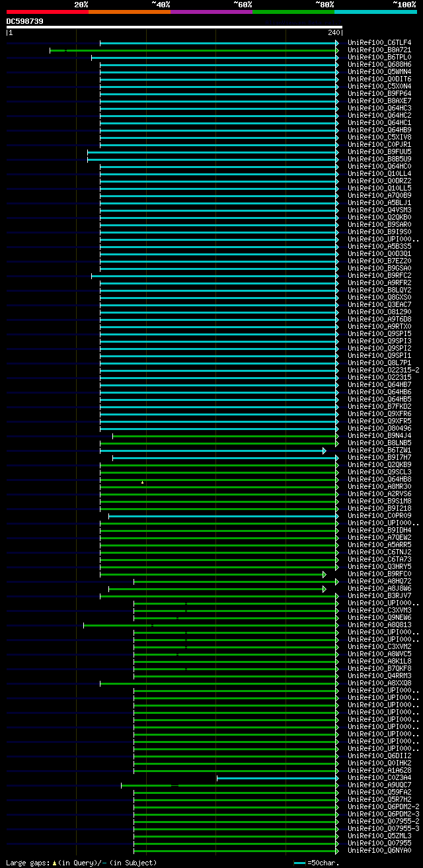
Task: Select the UniRef100_Q10LL4 label
Action: (379, 174)
